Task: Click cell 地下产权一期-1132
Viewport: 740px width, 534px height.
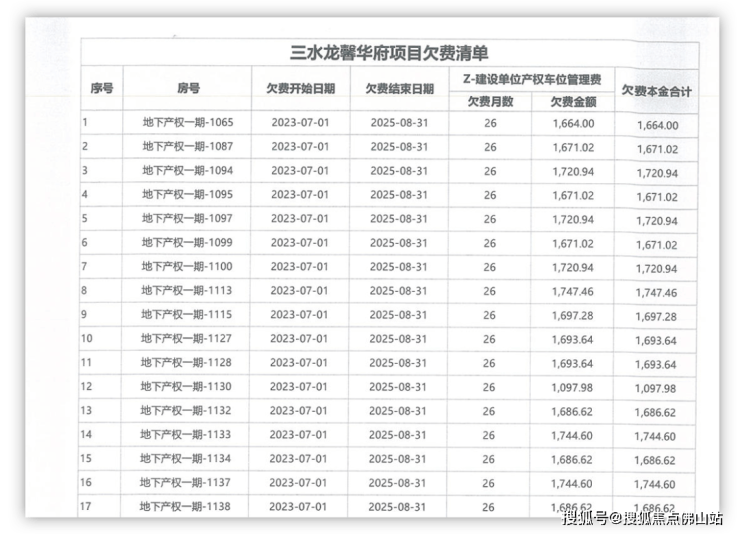Action: [x=185, y=410]
